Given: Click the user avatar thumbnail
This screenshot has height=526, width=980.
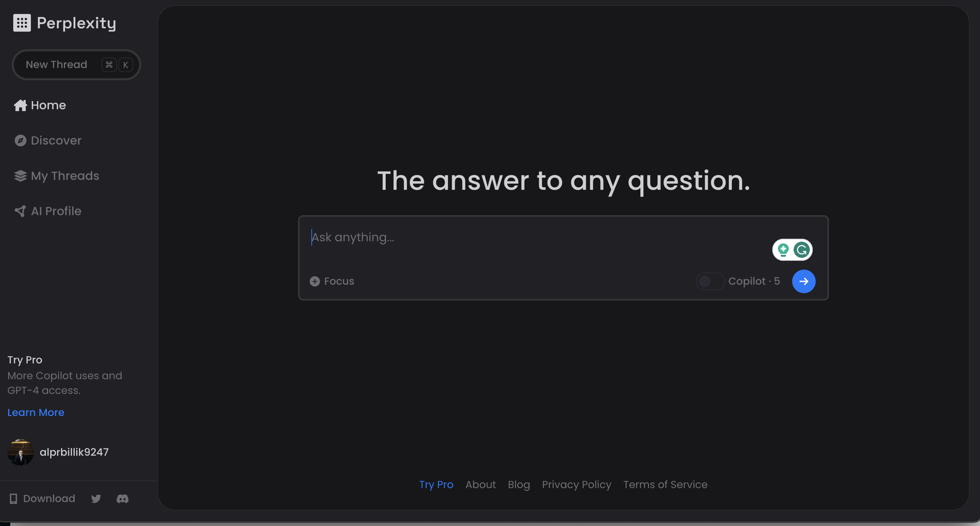Looking at the screenshot, I should coord(20,452).
